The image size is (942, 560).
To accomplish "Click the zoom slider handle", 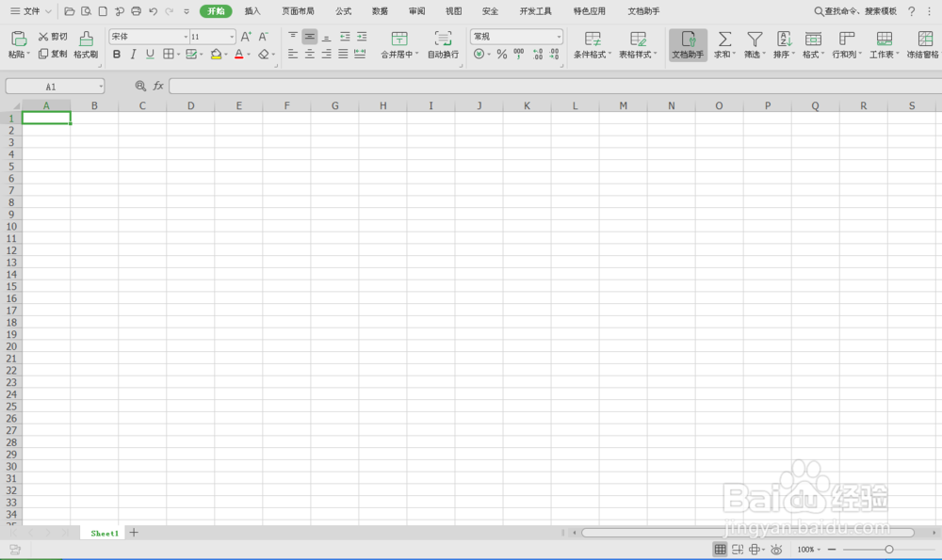I will (889, 550).
